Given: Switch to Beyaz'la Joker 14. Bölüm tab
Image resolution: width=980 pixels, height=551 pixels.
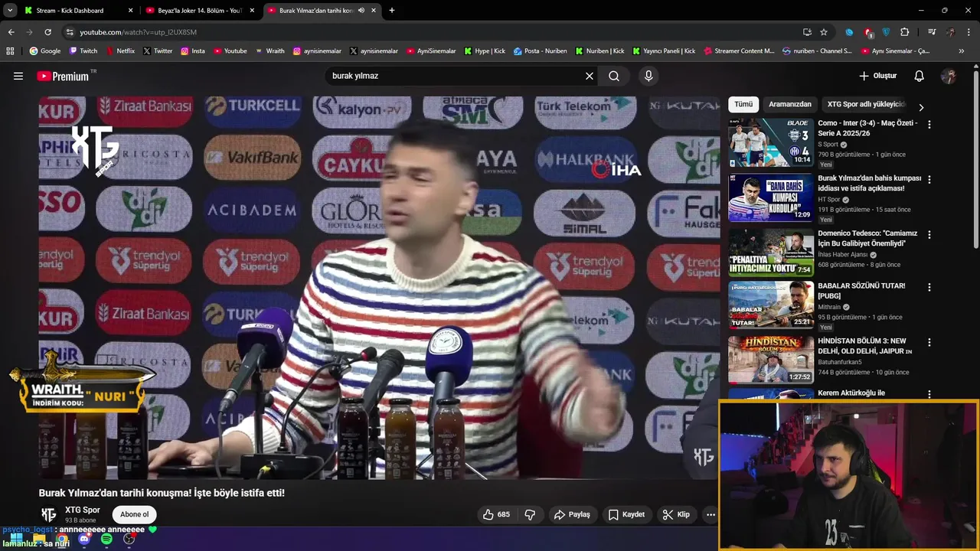Looking at the screenshot, I should click(x=199, y=11).
